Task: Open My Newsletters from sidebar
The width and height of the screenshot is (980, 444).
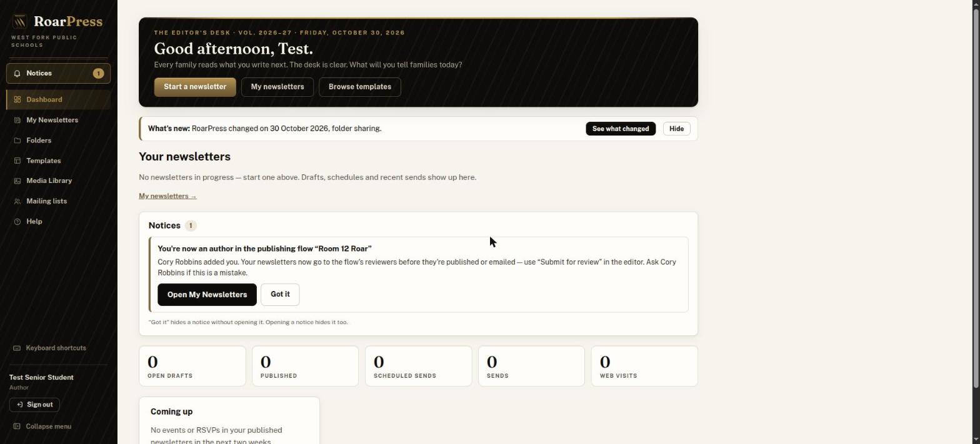Action: pos(59,120)
